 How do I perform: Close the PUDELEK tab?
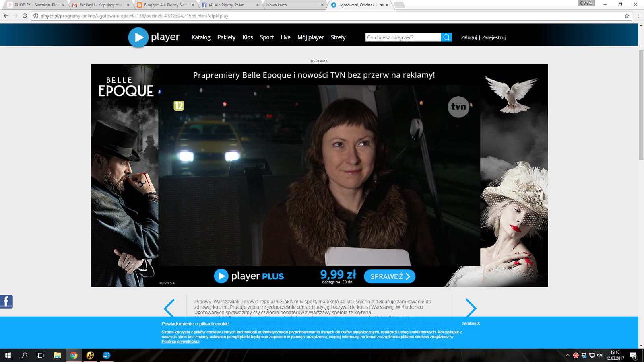[x=63, y=5]
